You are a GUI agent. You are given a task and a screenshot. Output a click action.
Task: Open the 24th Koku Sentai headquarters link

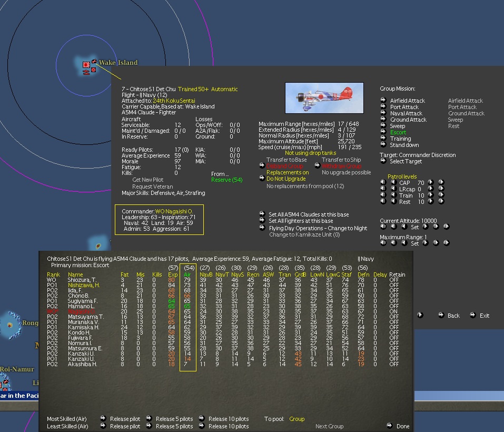(x=174, y=101)
